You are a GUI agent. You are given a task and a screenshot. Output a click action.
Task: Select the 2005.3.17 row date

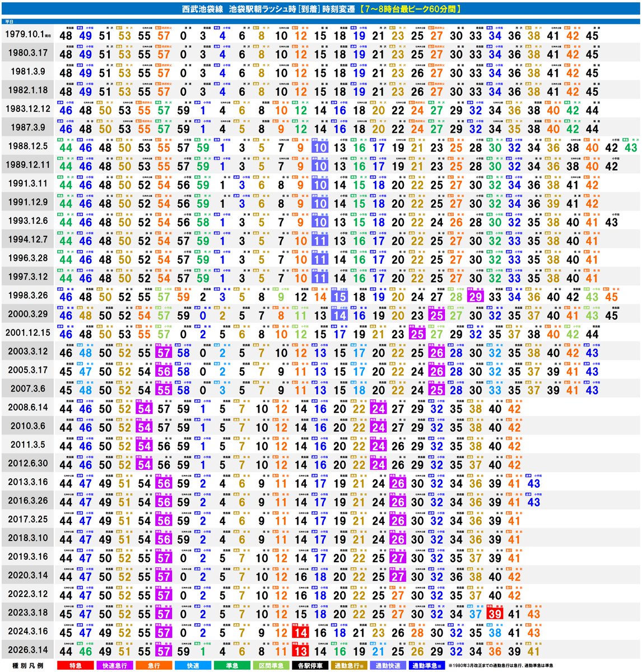click(27, 370)
